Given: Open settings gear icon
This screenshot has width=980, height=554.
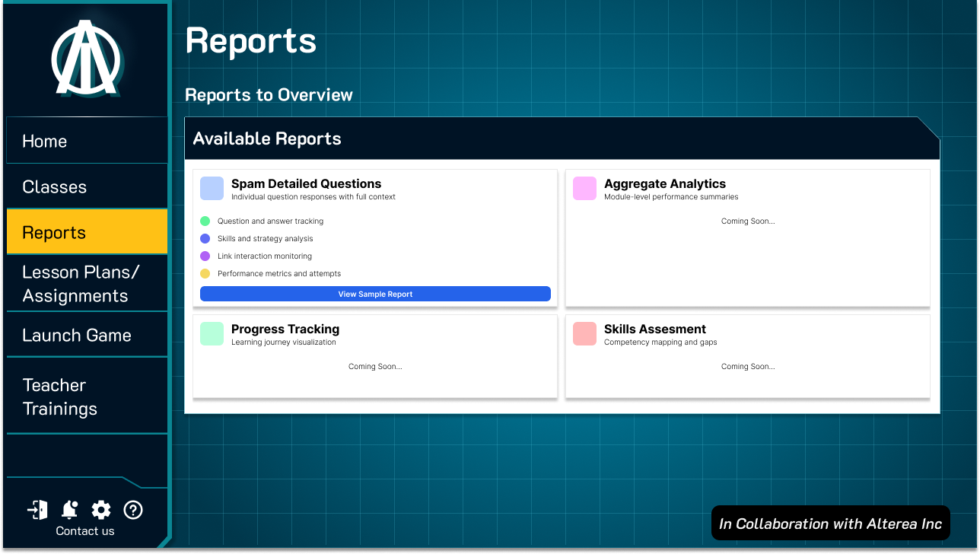Looking at the screenshot, I should click(101, 510).
